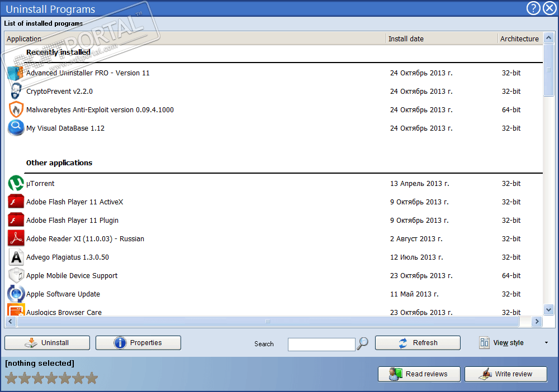Sort by the Application column header
Screen dimensions: 559x392
click(x=195, y=39)
